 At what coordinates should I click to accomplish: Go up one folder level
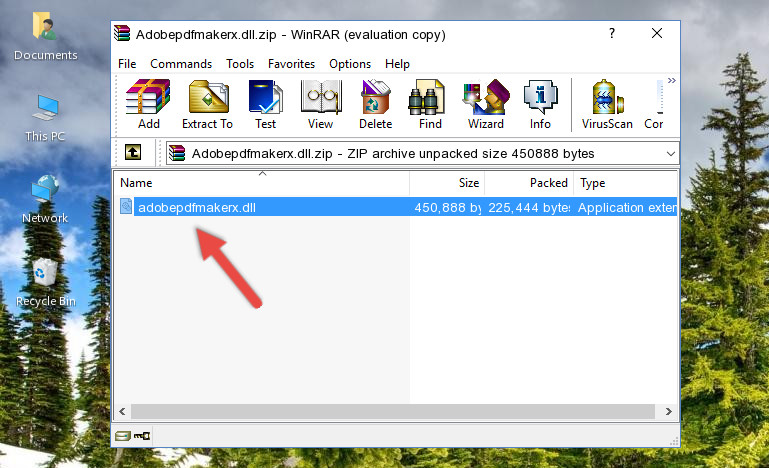pos(133,153)
